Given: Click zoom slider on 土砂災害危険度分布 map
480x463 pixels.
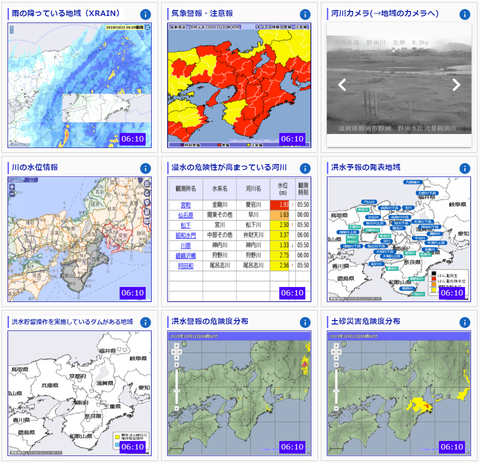Looking at the screenshot, I should pos(336,387).
